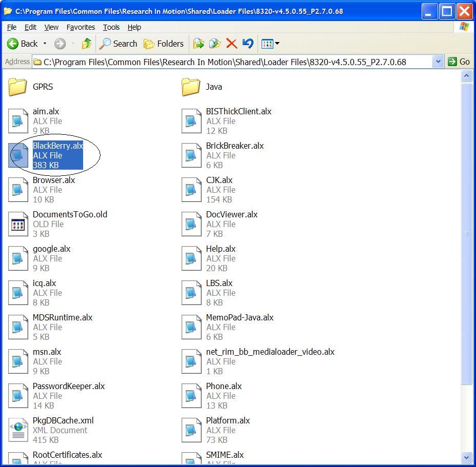Screen dimensions: 476x467
Task: Select the BISThickClient.alx file icon
Action: (191, 121)
